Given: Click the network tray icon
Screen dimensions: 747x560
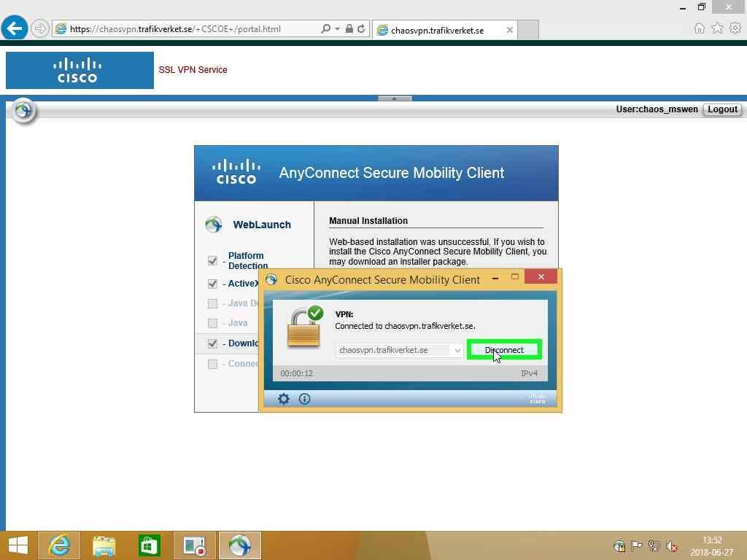Looking at the screenshot, I should [x=654, y=546].
